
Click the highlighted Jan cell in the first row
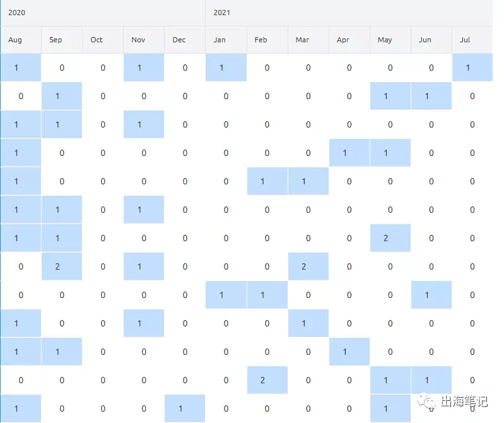226,68
